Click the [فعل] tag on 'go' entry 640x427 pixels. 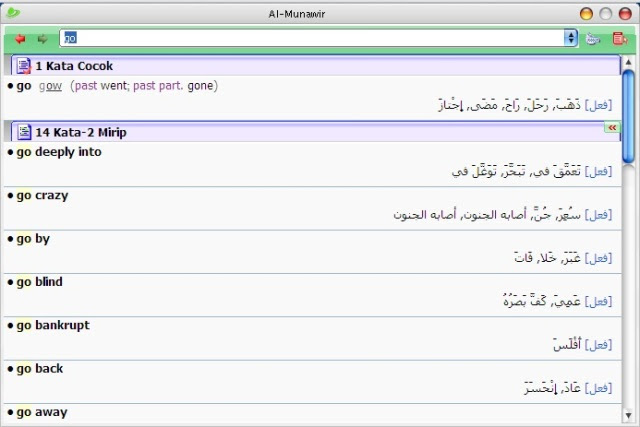tap(598, 105)
